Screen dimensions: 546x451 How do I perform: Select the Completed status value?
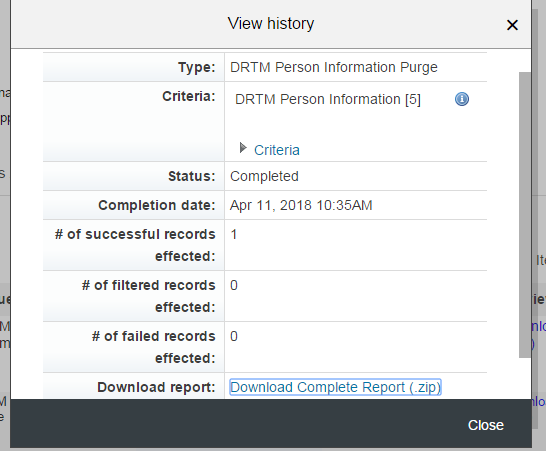click(264, 176)
